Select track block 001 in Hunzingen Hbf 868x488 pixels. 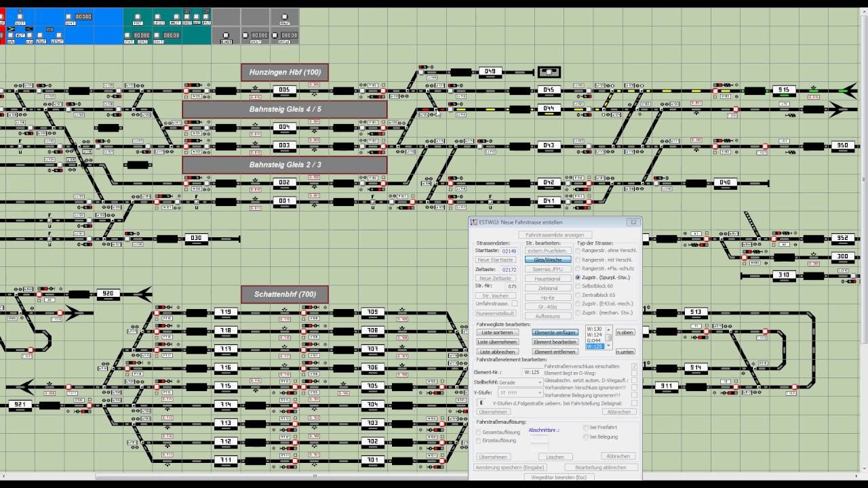pos(284,201)
